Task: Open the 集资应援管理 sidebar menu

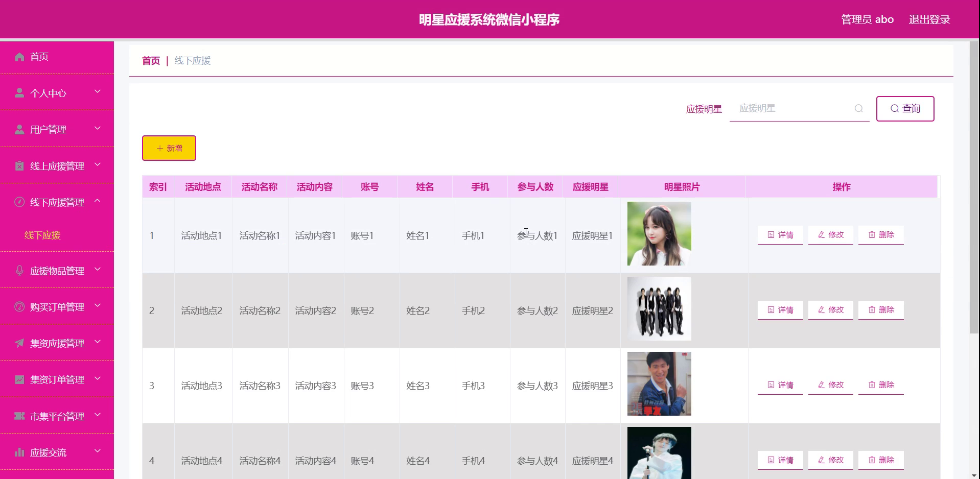Action: [57, 343]
